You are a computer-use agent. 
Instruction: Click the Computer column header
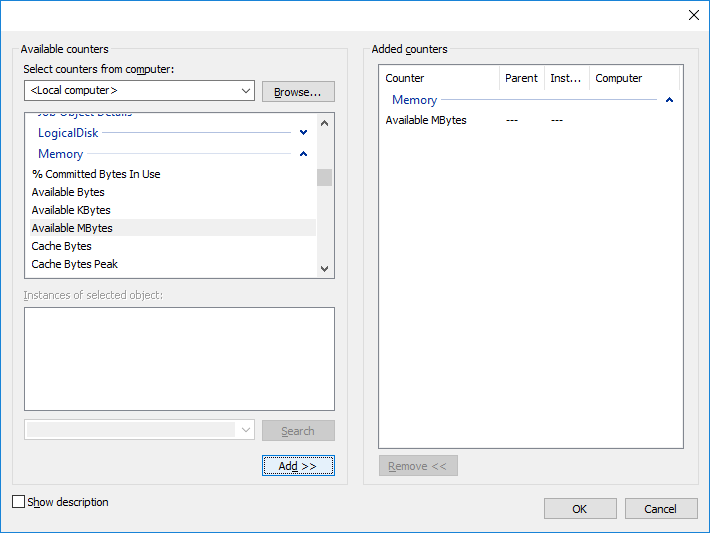click(634, 78)
